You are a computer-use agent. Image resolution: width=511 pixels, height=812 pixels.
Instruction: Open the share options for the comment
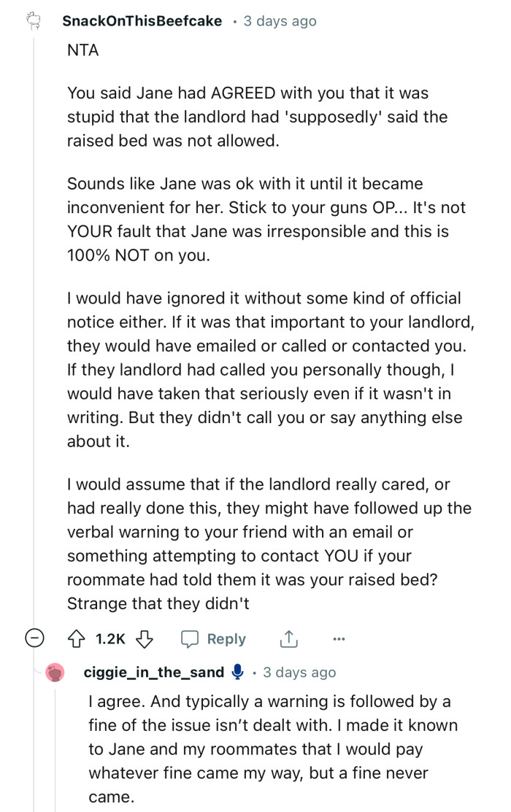288,638
